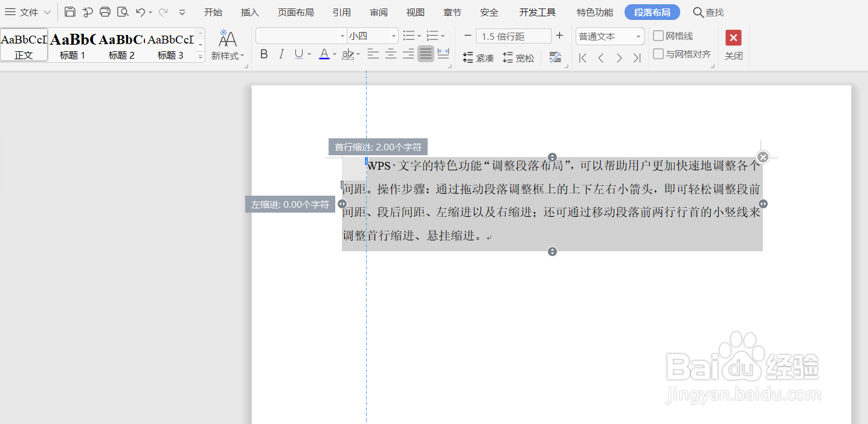This screenshot has width=868, height=424.
Task: Jump to last paragraph arrow
Action: pyautogui.click(x=637, y=58)
